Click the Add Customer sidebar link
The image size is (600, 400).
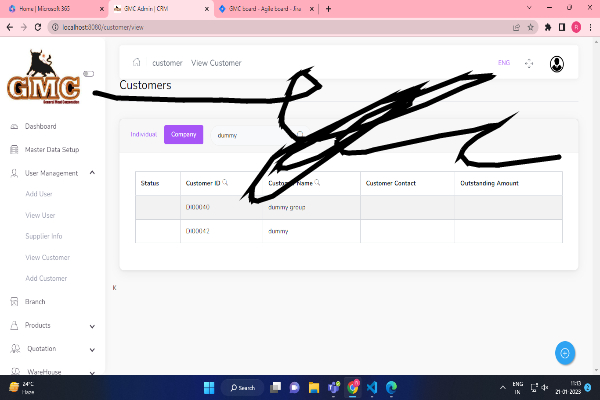(x=46, y=278)
